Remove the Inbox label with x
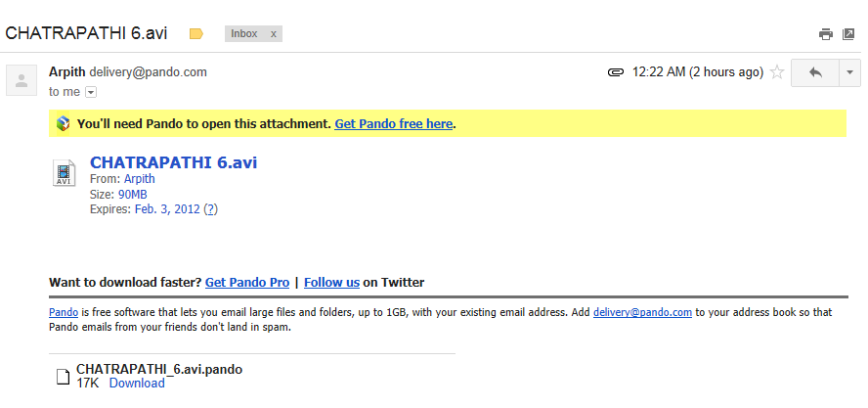 coord(274,33)
